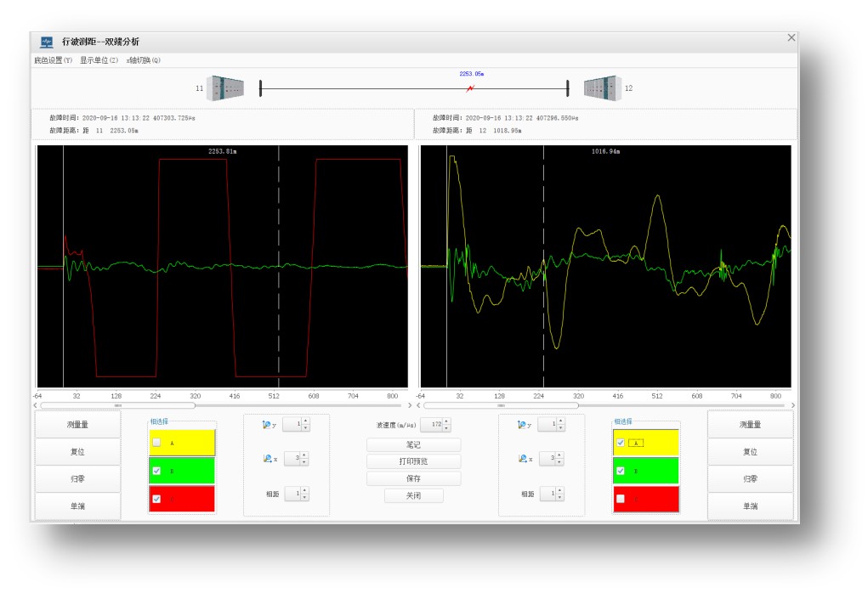Click the left panel x-zoom magnifier icon

coord(268,459)
